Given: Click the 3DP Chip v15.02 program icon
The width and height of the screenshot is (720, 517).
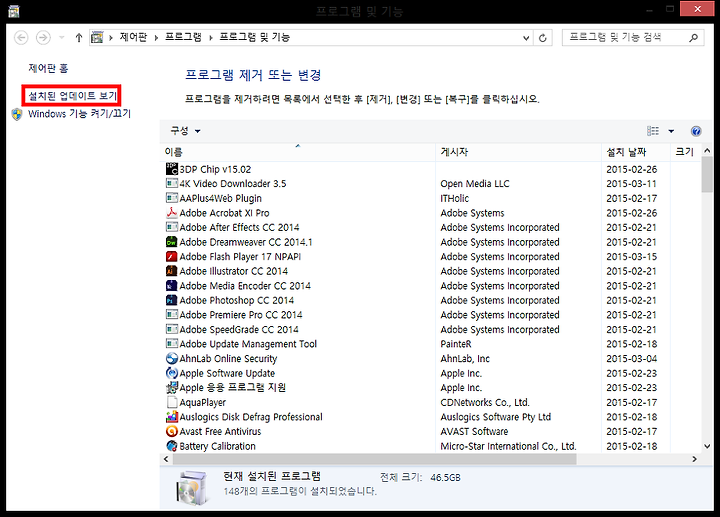Looking at the screenshot, I should [172, 169].
